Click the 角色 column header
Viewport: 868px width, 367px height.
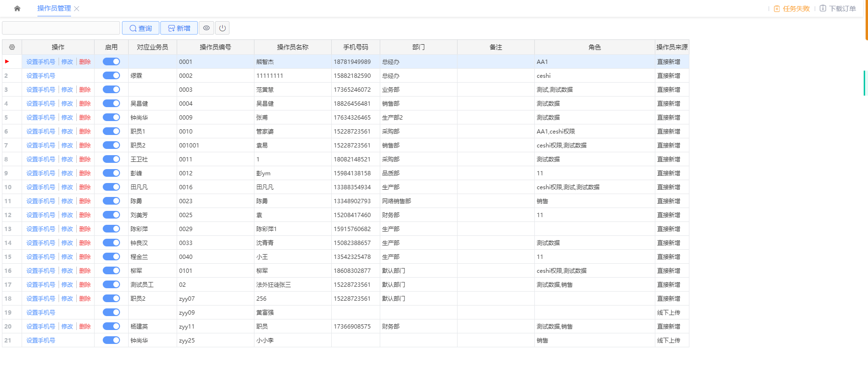click(595, 47)
